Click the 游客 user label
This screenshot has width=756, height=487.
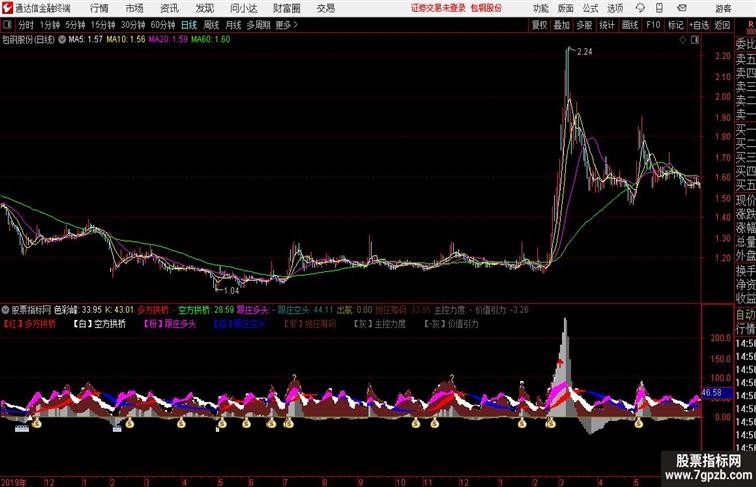coord(723,8)
